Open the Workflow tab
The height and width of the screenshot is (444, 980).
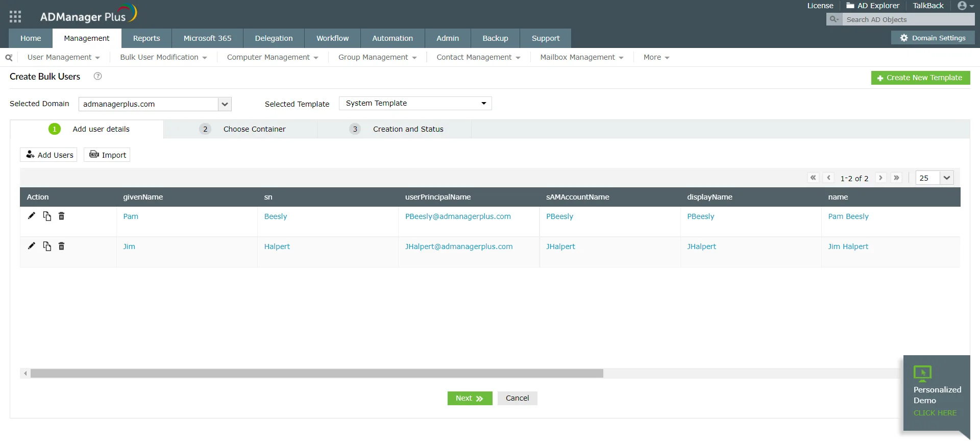[x=332, y=38]
